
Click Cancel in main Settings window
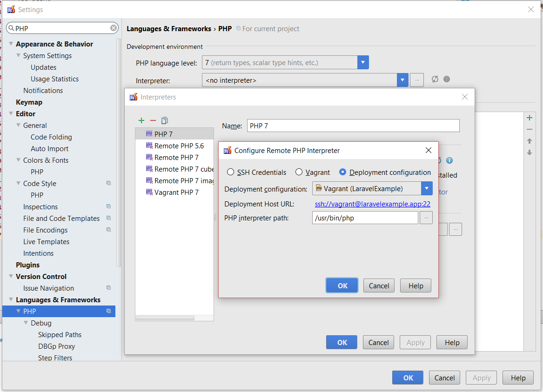coord(444,378)
